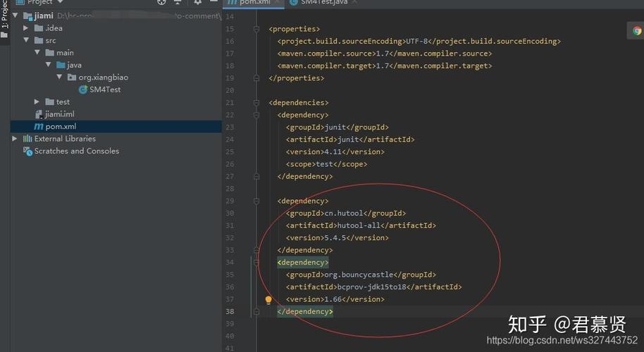This screenshot has width=644, height=352.
Task: Expand the .idea folder
Action: pos(26,28)
